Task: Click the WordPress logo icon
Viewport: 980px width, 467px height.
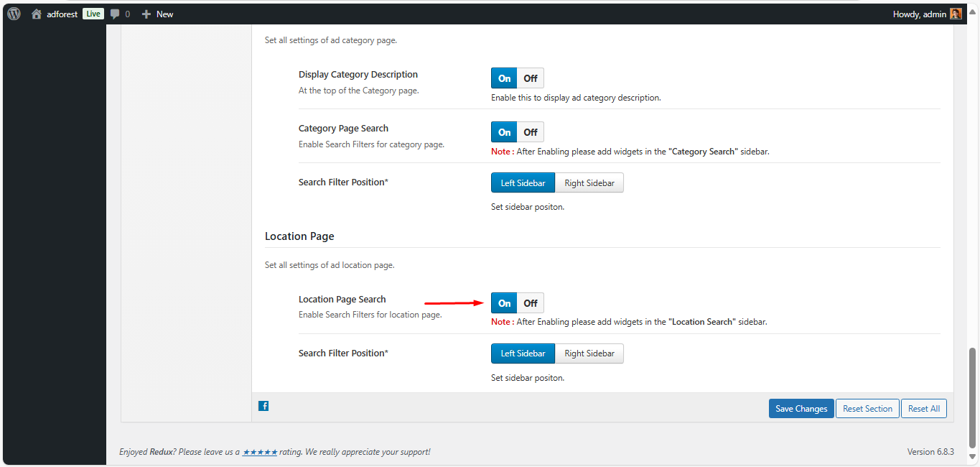Action: [14, 14]
